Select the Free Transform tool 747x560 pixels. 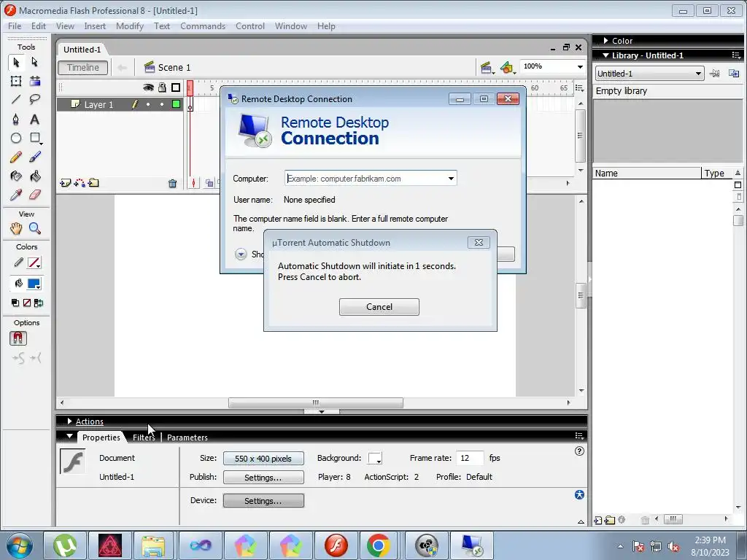pos(16,81)
